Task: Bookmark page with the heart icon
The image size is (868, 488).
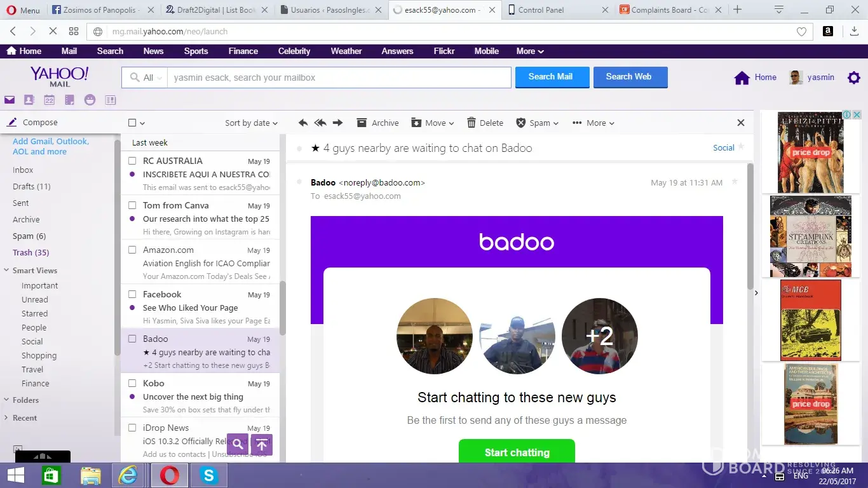Action: (x=801, y=32)
